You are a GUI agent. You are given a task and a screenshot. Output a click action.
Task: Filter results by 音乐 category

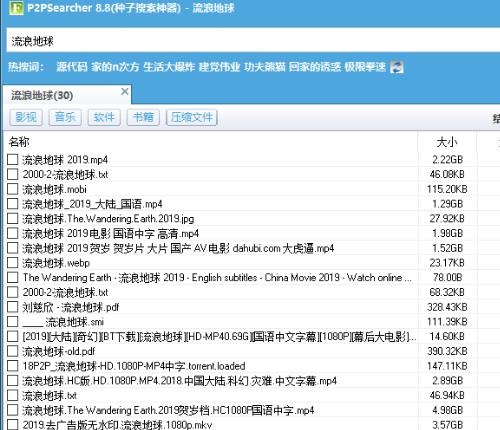tap(65, 117)
